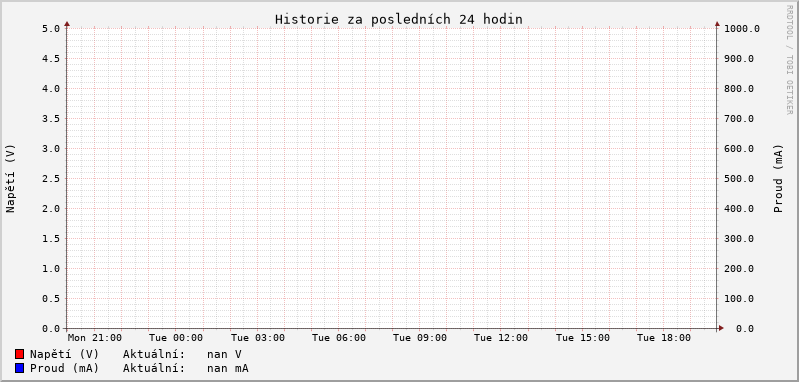Click the left axis value 4.0
Image resolution: width=799 pixels, height=382 pixels.
click(x=51, y=89)
